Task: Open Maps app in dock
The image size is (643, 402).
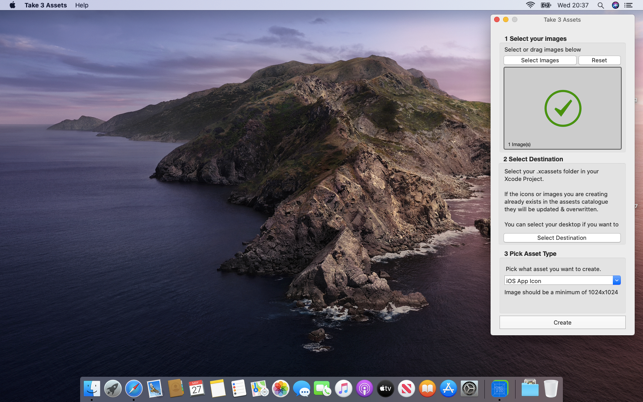Action: coord(259,388)
